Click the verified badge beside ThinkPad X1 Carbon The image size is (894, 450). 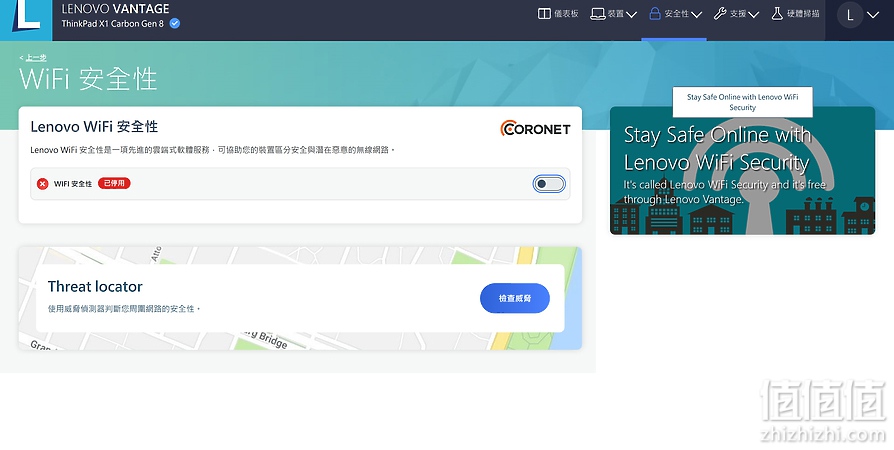coord(175,23)
